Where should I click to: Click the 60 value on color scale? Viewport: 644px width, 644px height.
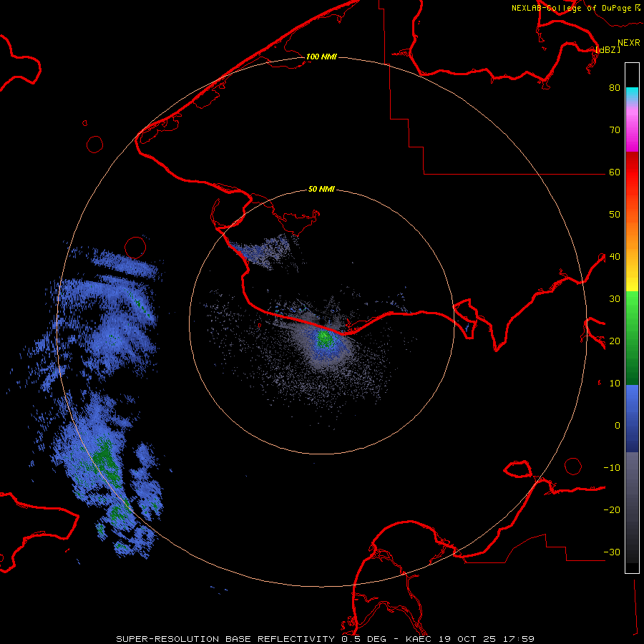point(615,172)
